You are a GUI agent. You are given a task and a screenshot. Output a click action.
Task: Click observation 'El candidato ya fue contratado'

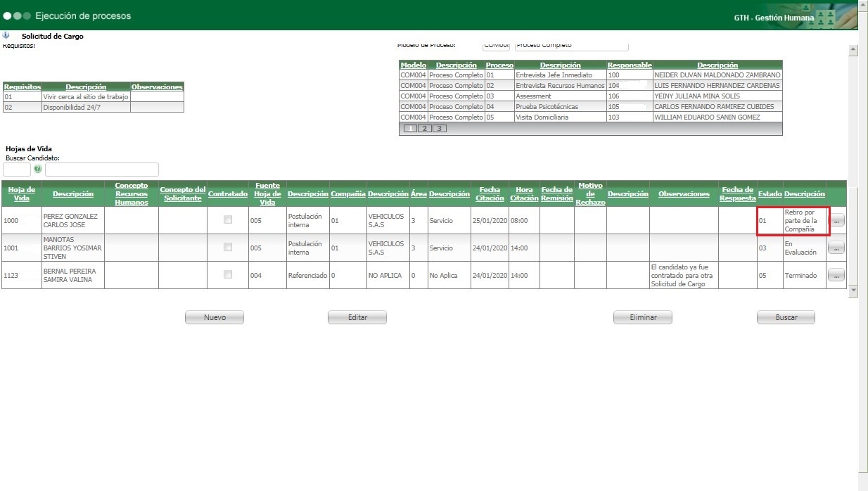pos(684,275)
